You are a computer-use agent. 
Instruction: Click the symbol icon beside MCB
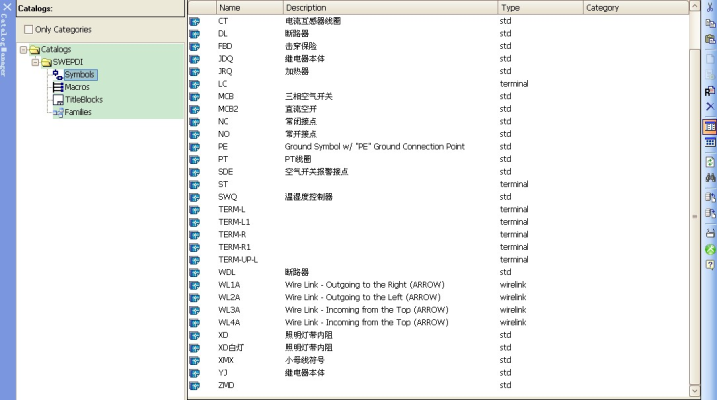(x=195, y=96)
